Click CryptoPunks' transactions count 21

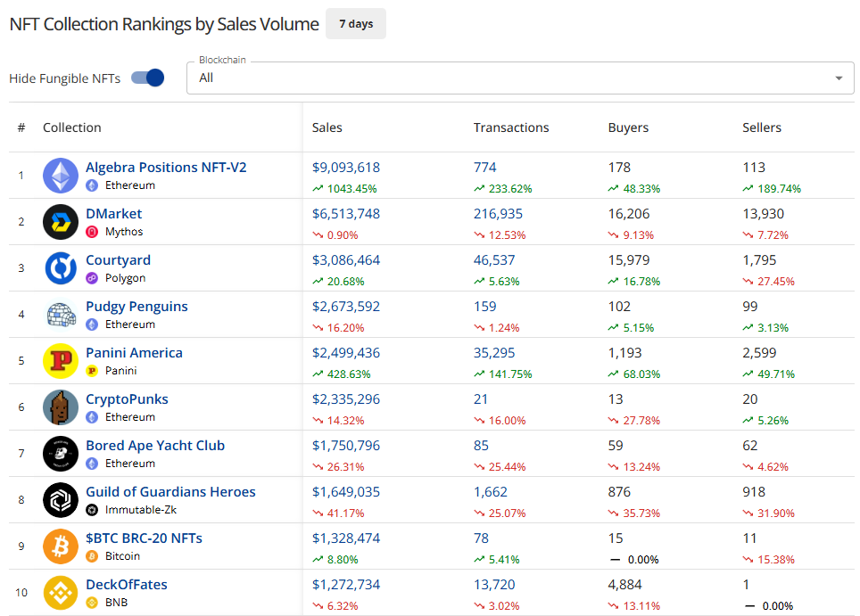481,399
